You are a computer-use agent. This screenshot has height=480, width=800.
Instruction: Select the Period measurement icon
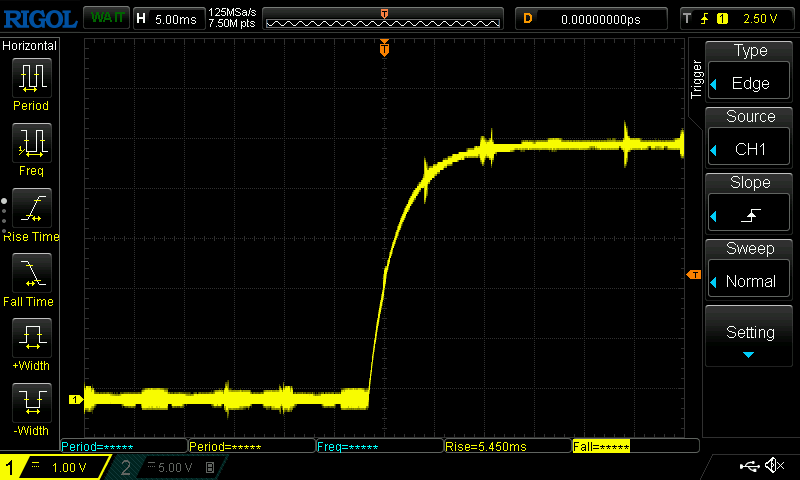30,78
